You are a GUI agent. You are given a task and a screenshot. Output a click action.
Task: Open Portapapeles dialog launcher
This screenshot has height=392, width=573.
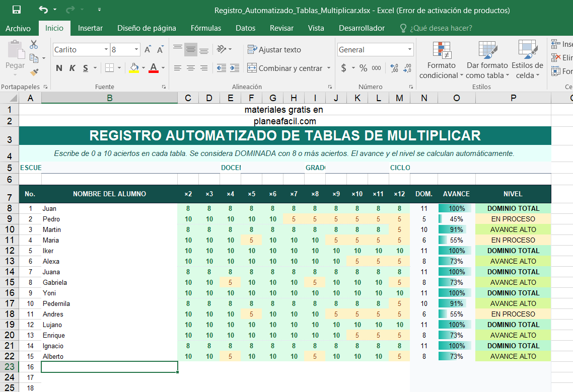[45, 87]
